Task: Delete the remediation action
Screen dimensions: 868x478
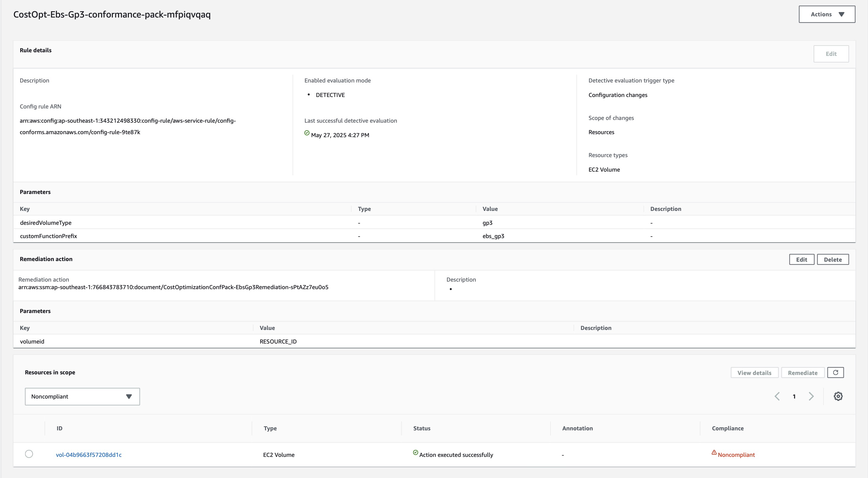Action: 833,259
